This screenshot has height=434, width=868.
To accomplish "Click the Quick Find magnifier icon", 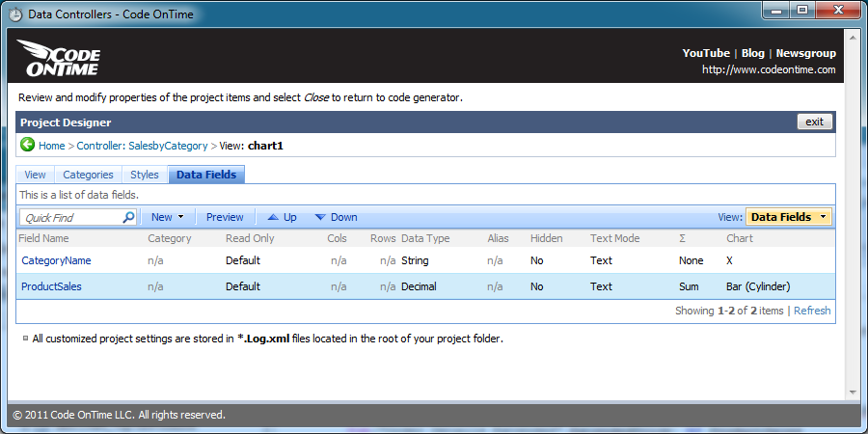I will (x=128, y=217).
